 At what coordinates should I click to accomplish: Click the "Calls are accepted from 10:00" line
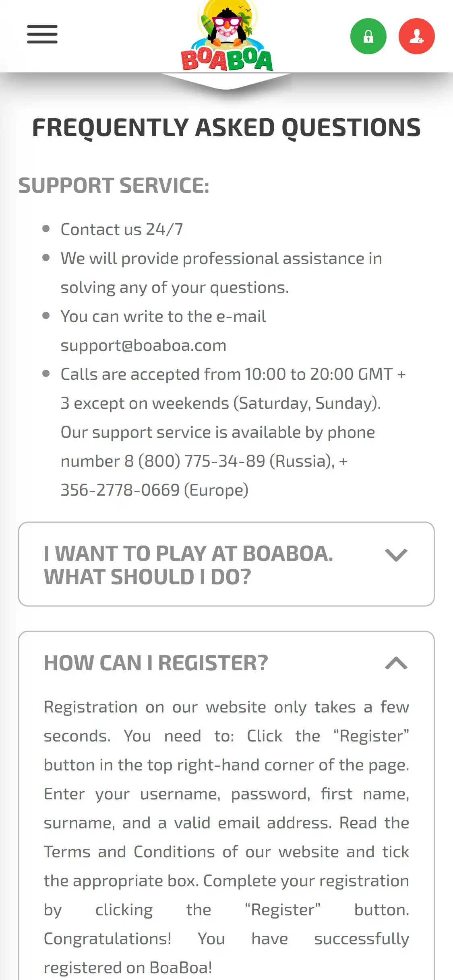point(233,374)
